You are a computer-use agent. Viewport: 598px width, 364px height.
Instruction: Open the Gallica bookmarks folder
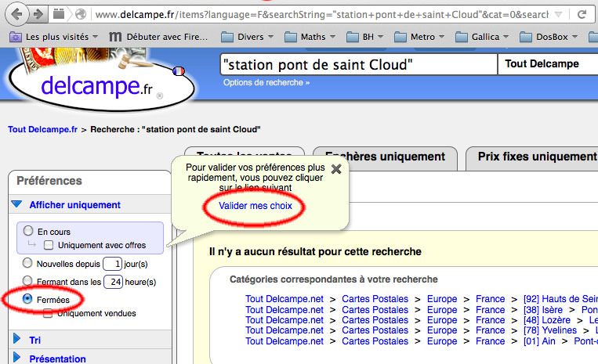tap(482, 37)
